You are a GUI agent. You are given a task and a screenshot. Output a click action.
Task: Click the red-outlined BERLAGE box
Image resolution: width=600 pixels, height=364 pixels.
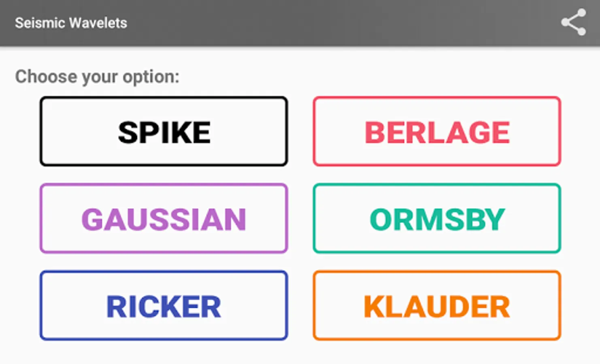tap(437, 131)
